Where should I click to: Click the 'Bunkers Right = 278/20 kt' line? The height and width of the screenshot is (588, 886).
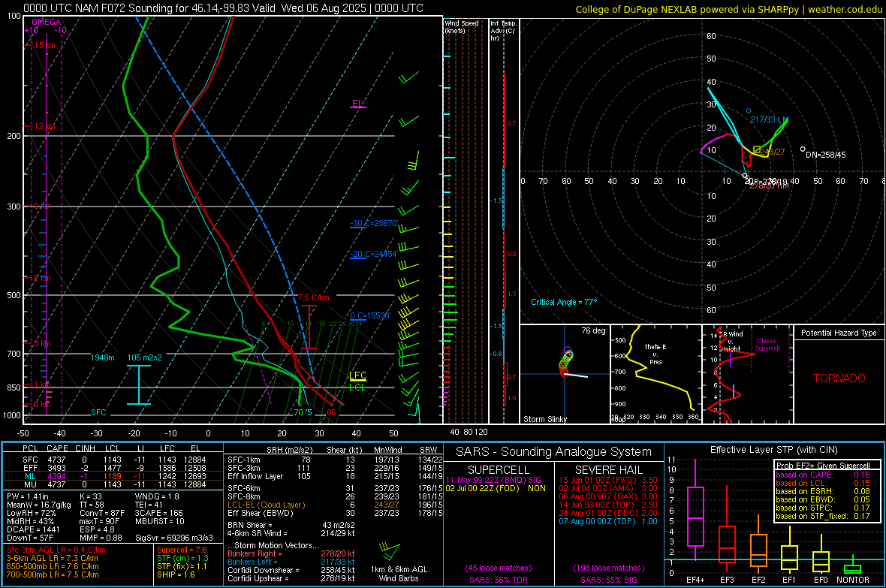tap(291, 553)
